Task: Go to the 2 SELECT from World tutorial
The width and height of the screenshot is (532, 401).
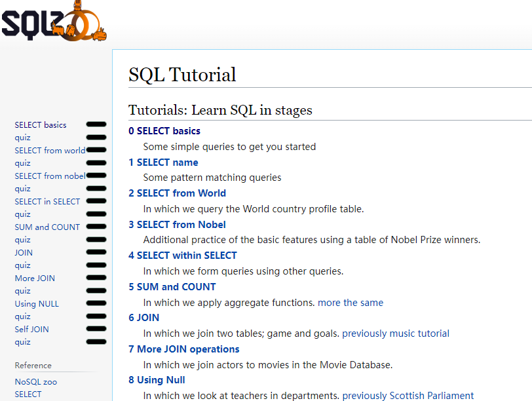Action: (x=177, y=193)
